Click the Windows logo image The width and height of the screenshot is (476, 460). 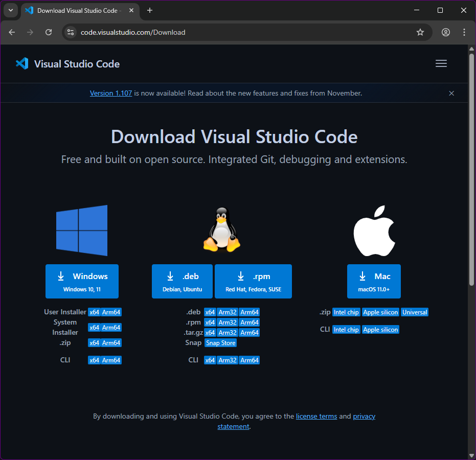82,230
